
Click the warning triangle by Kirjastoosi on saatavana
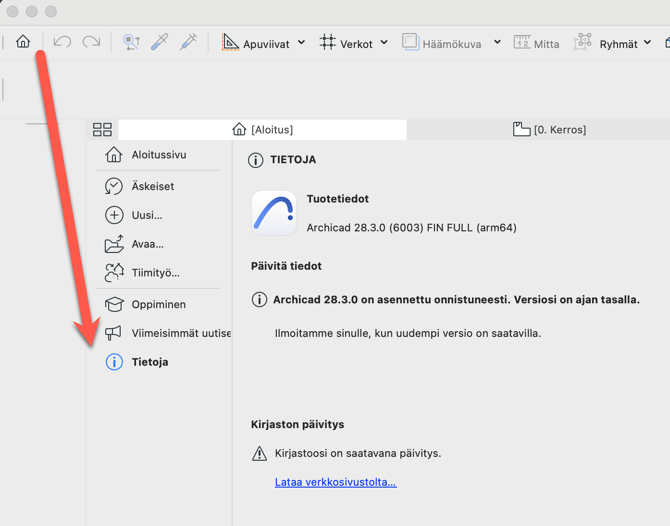point(259,453)
